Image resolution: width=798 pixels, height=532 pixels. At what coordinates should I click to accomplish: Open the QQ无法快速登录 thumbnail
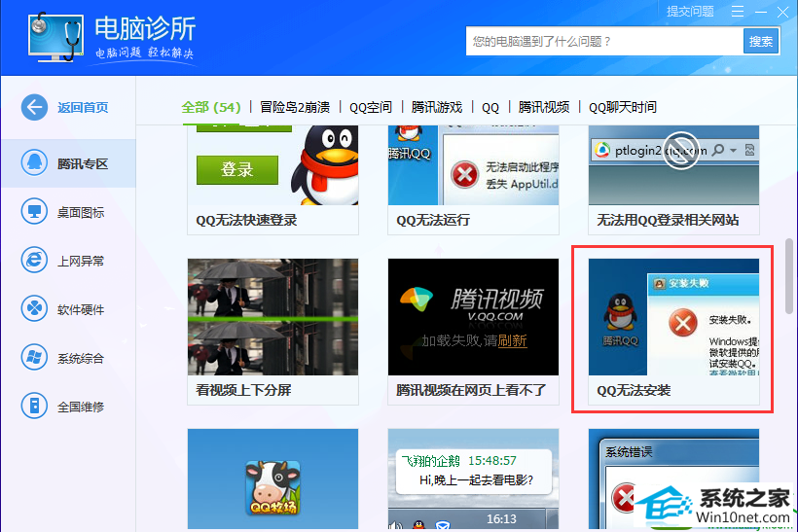(x=272, y=165)
